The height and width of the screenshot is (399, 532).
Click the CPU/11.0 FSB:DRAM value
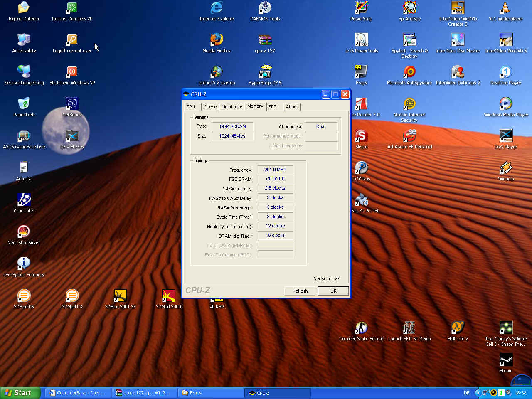click(x=275, y=179)
